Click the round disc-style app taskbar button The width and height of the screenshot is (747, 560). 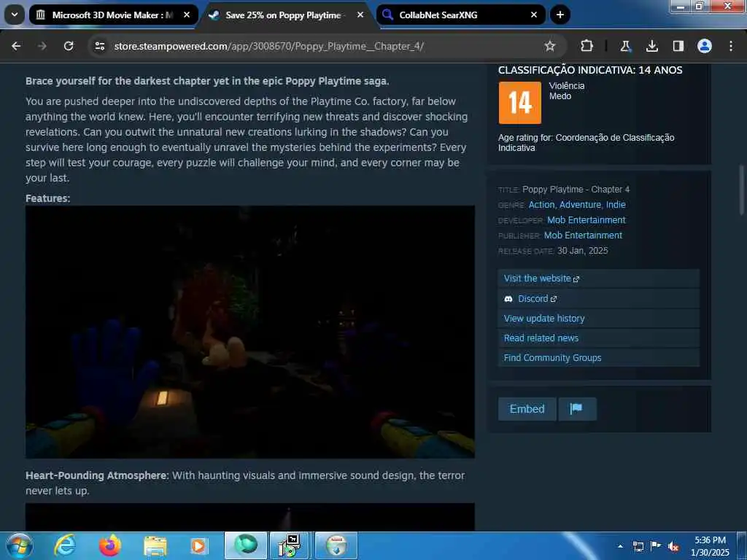pyautogui.click(x=336, y=545)
